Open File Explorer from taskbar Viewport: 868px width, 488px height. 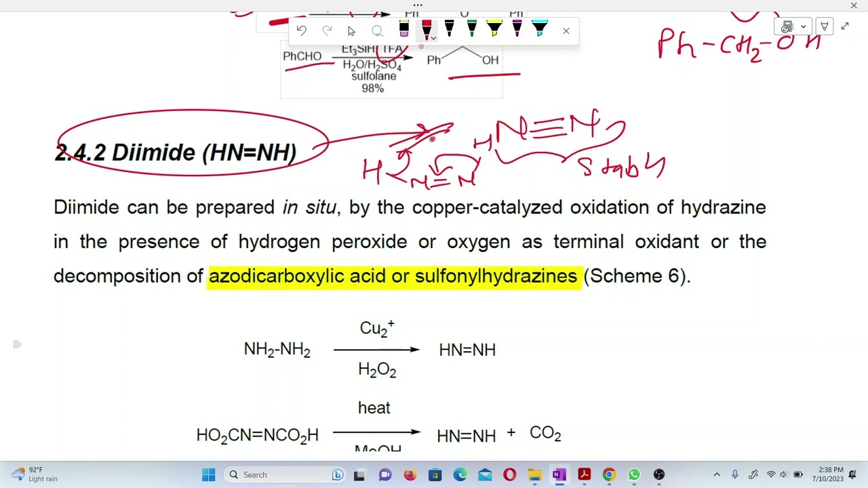coord(534,474)
